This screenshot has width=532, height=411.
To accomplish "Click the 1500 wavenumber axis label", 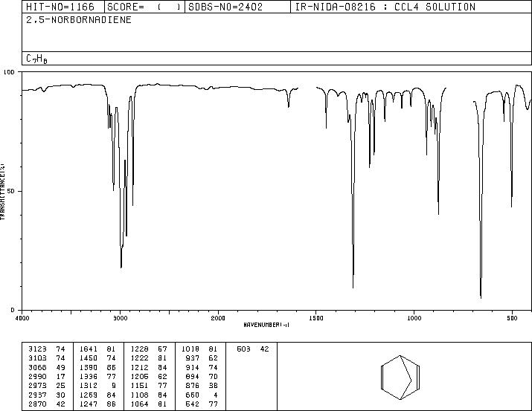I will [316, 318].
